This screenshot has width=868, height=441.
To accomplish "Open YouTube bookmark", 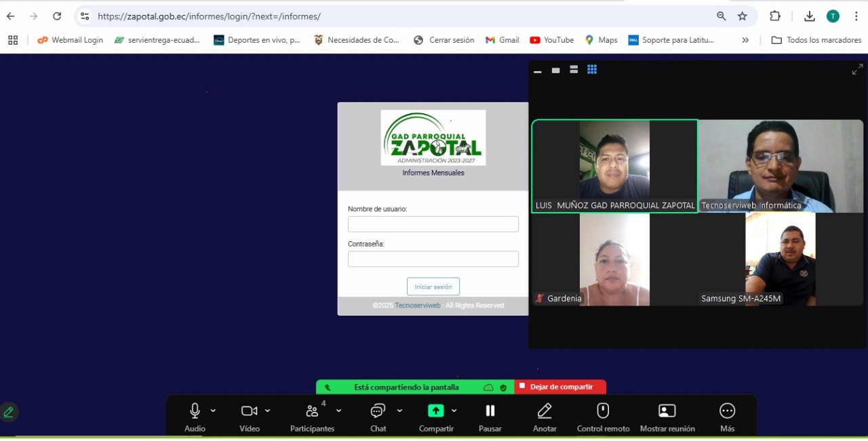I will pos(551,40).
